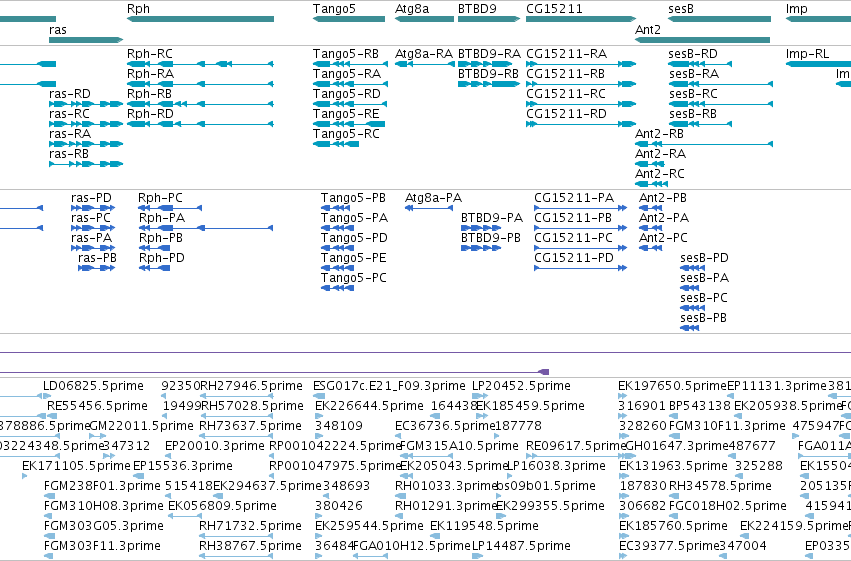
Task: Click EST EK197650.5prime
Action: 672,386
